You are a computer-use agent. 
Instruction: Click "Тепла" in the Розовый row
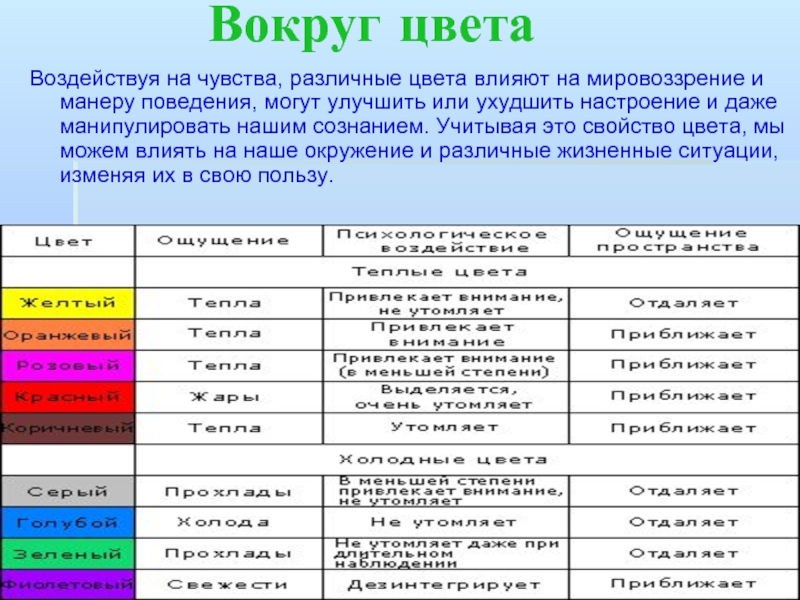225,365
